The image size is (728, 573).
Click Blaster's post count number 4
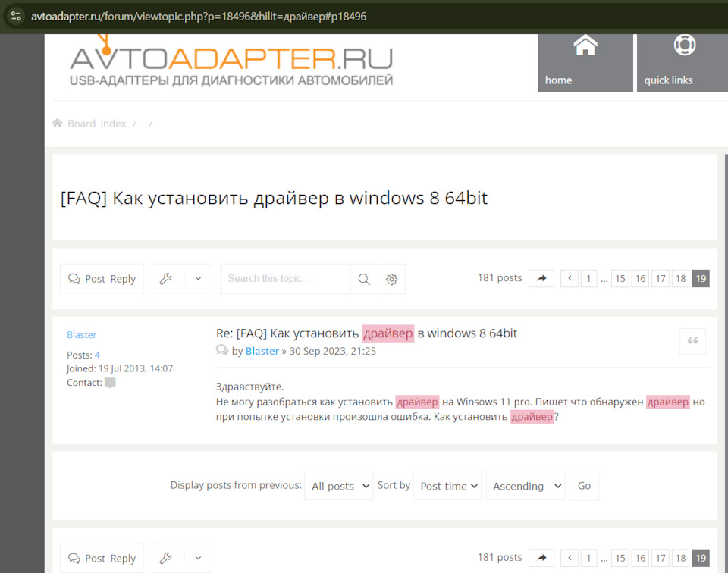click(97, 355)
